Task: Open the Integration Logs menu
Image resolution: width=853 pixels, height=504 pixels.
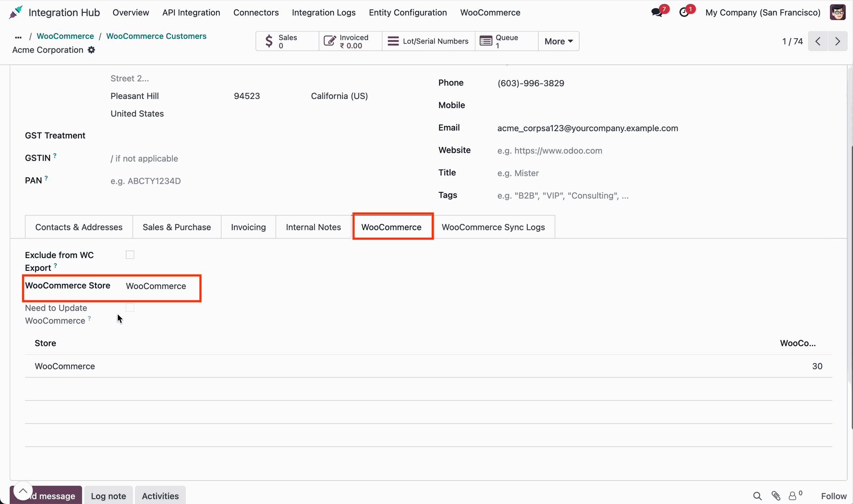Action: [x=323, y=12]
